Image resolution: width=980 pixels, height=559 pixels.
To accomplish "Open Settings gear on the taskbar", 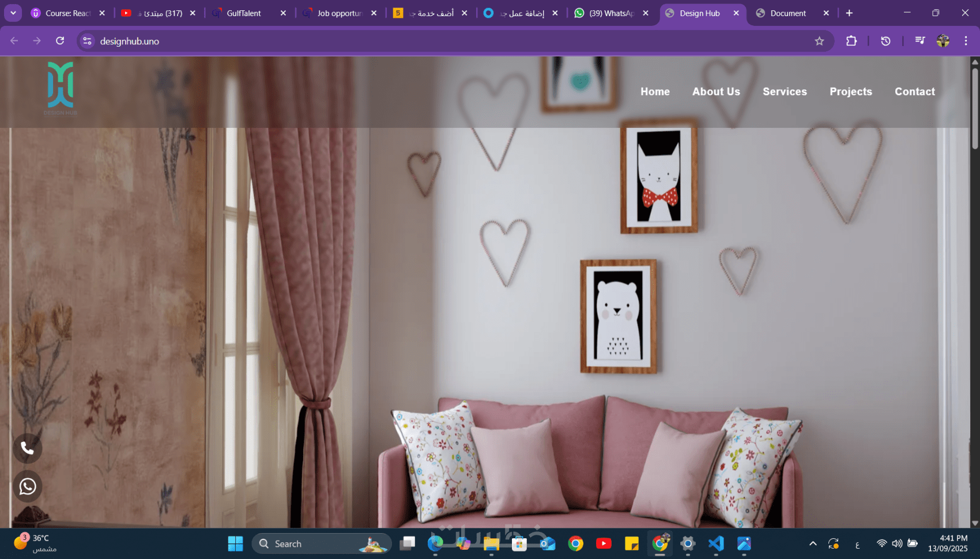I will 688,543.
